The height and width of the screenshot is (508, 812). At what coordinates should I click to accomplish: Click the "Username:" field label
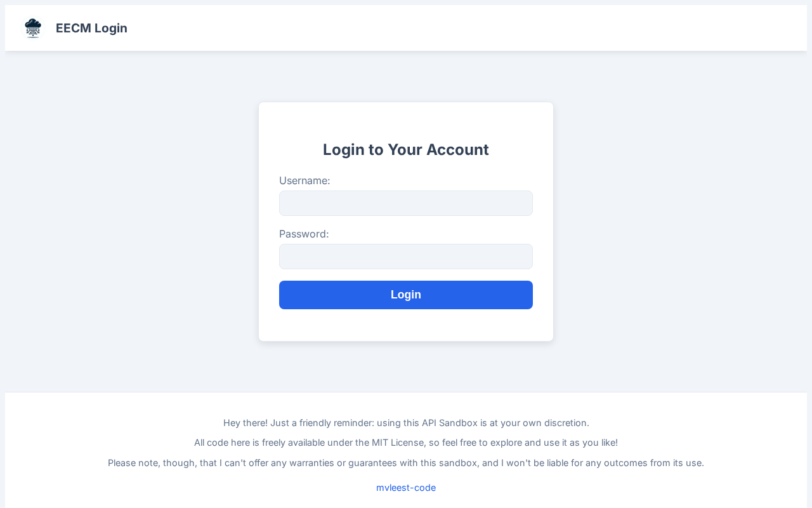point(304,180)
